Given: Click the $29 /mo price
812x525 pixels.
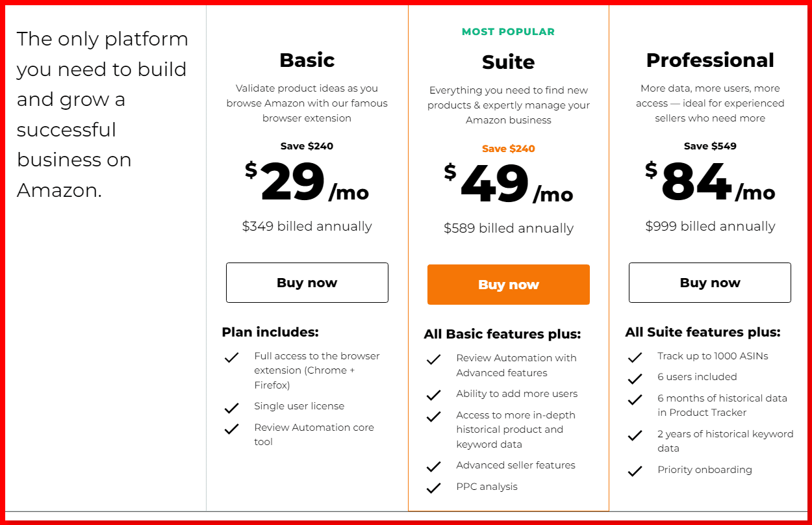Looking at the screenshot, I should [x=307, y=183].
